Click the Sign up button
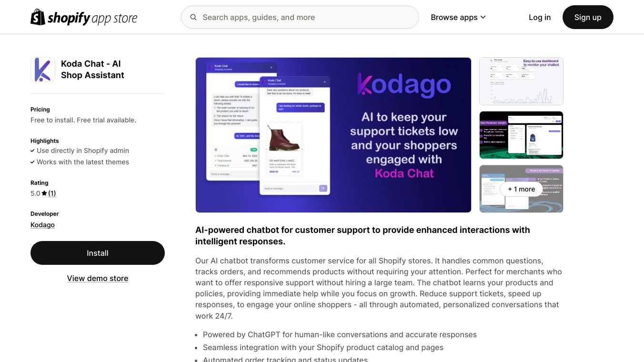The width and height of the screenshot is (644, 362). pyautogui.click(x=588, y=17)
